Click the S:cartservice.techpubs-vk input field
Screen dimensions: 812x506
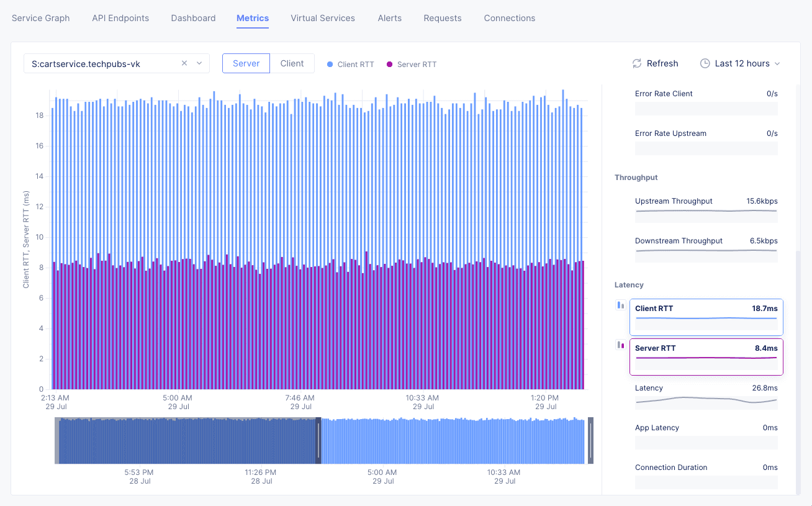(99, 63)
